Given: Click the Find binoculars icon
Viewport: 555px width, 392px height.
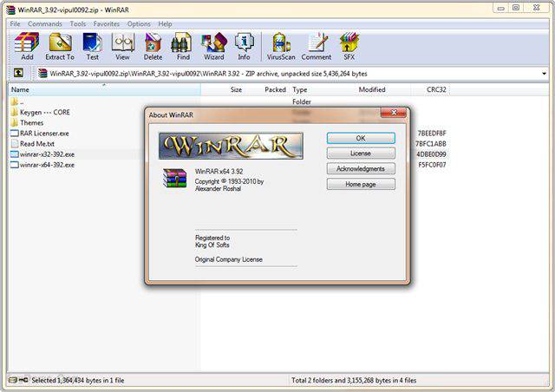Looking at the screenshot, I should pos(183,46).
